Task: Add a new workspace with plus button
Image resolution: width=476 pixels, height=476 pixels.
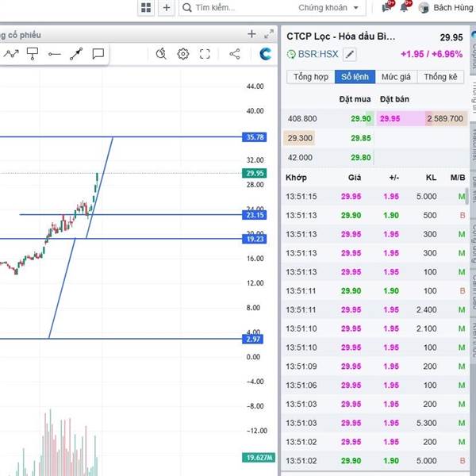Action: coord(167,8)
